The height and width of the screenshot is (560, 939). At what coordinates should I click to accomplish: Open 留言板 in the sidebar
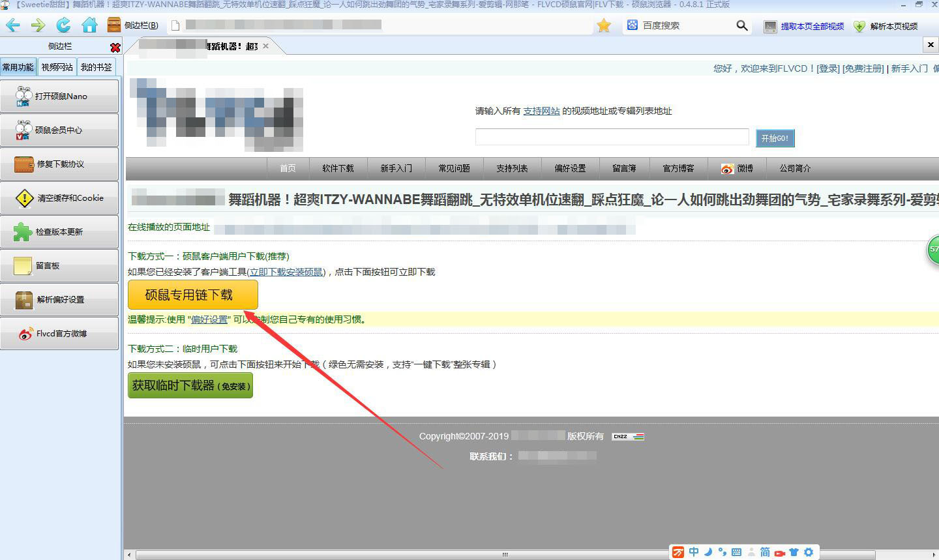pos(59,265)
